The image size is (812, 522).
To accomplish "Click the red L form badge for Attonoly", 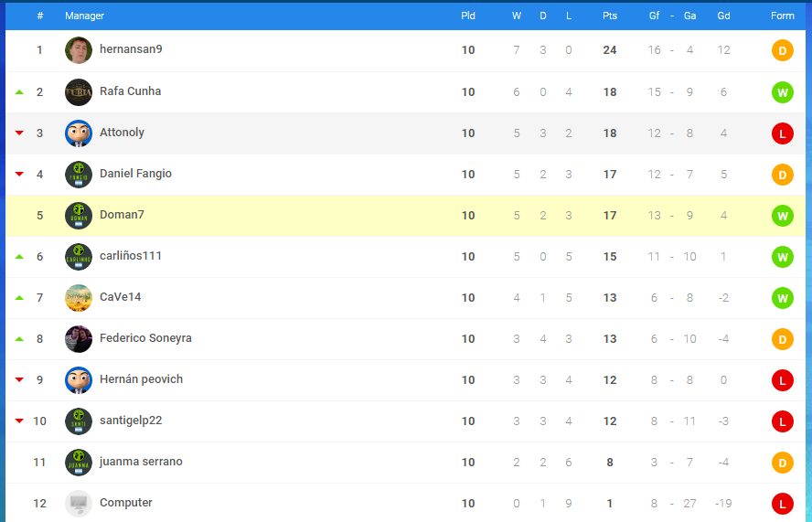I will (783, 133).
